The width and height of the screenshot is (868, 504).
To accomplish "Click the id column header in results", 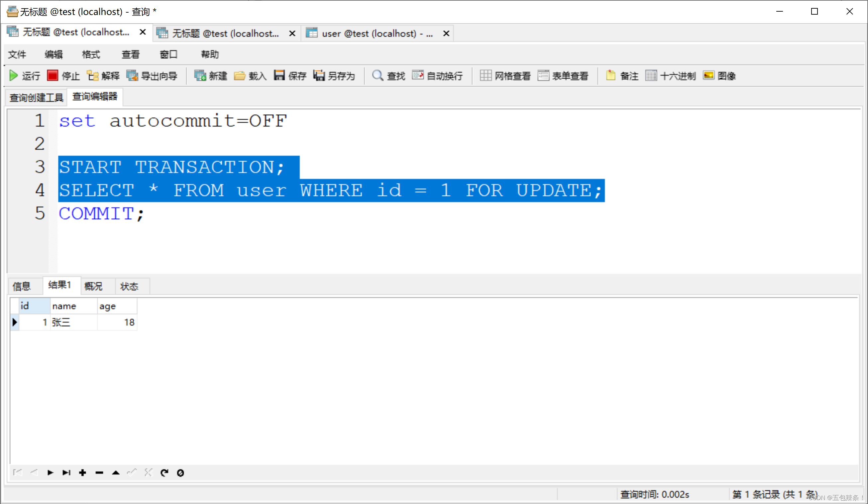I will pyautogui.click(x=24, y=306).
